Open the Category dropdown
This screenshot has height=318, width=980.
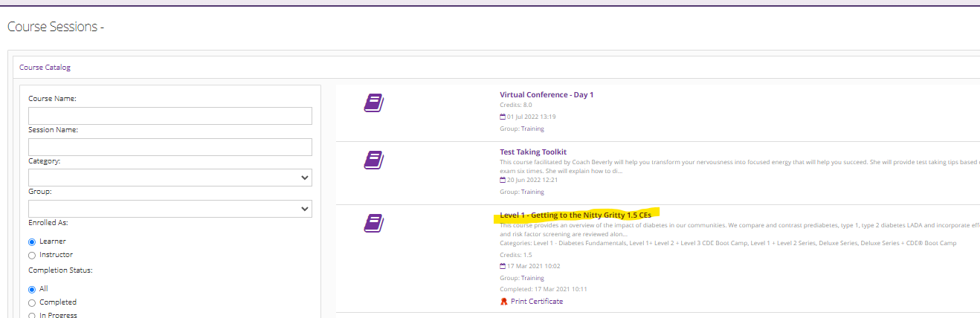click(x=170, y=178)
